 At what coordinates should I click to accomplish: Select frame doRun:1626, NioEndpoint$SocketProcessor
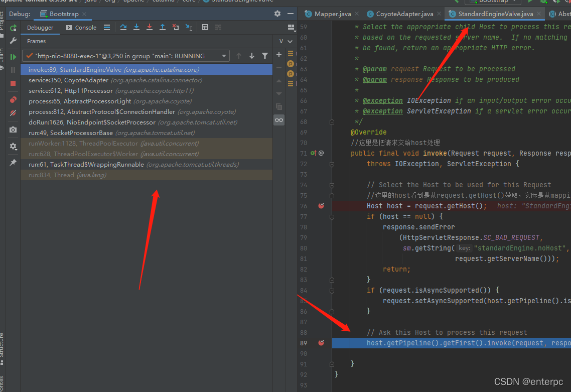(147, 122)
